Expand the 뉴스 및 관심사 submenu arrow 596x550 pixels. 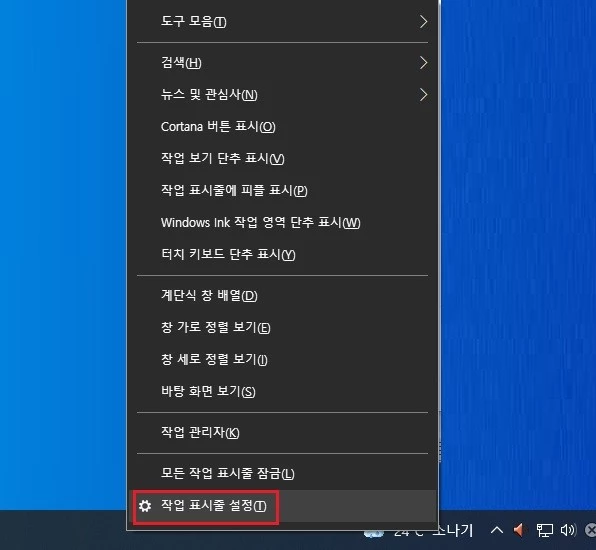point(423,95)
